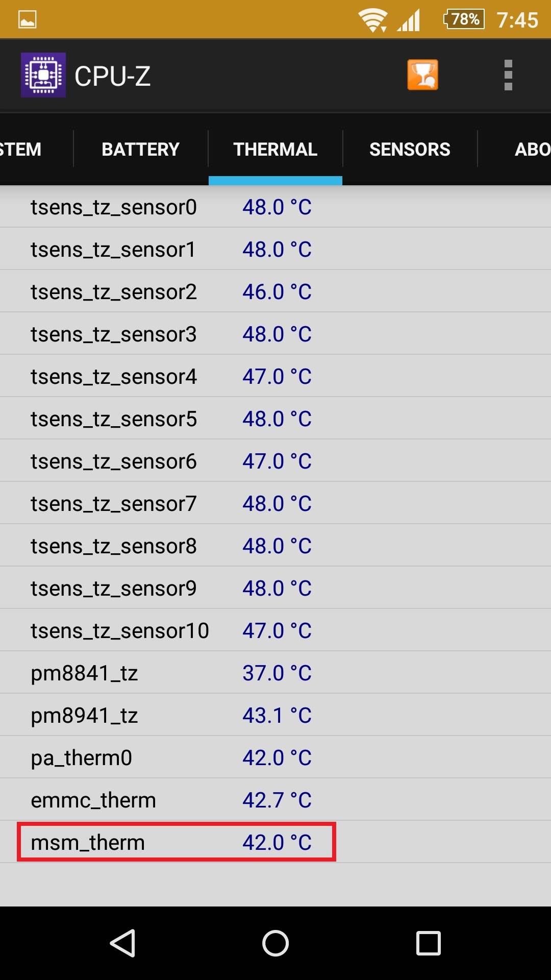This screenshot has width=551, height=980.
Task: Open recent apps with square button
Action: pyautogui.click(x=428, y=943)
